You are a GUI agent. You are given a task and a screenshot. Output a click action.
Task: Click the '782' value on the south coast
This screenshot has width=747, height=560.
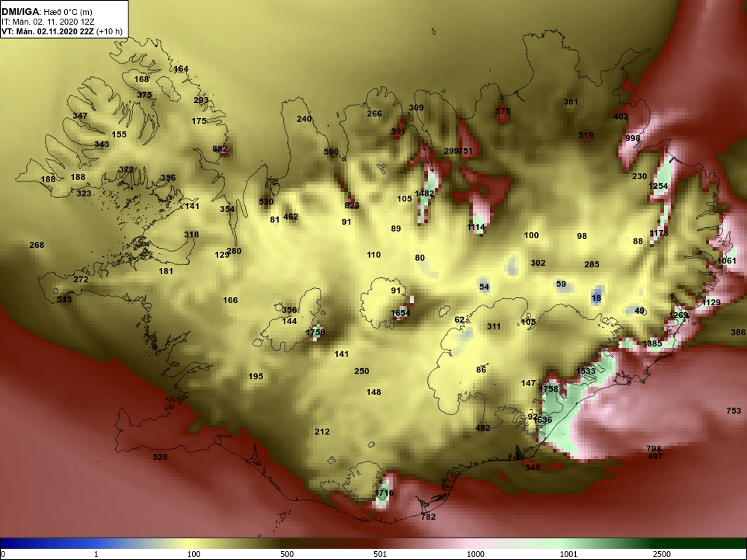[429, 517]
